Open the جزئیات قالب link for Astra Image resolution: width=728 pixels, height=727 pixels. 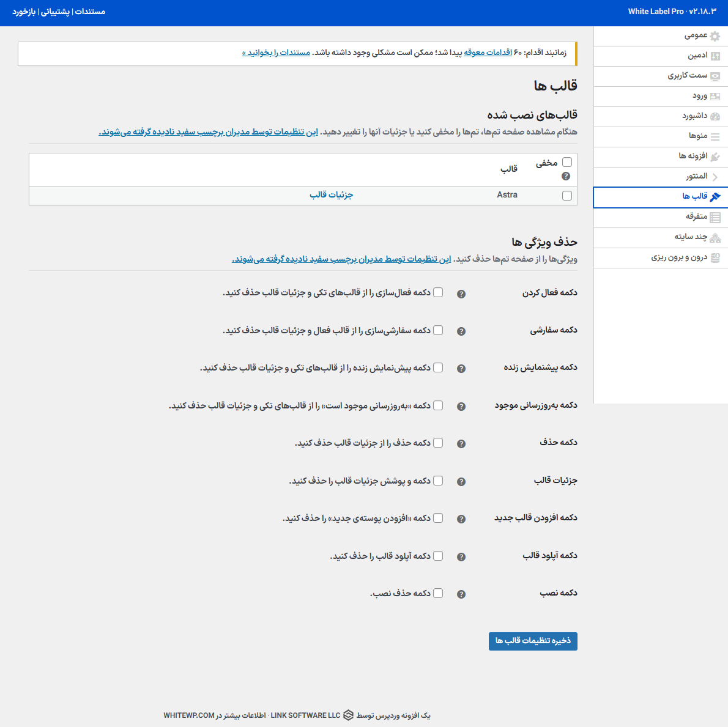pos(331,195)
